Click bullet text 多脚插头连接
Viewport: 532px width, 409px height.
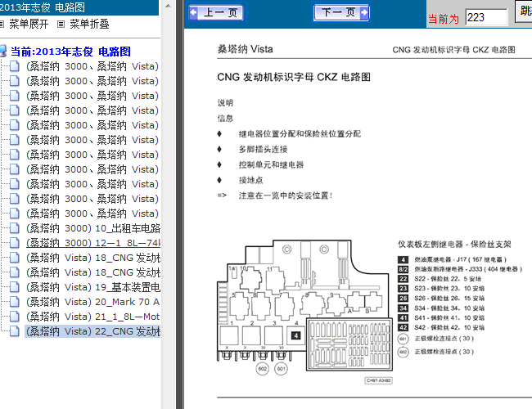point(264,149)
